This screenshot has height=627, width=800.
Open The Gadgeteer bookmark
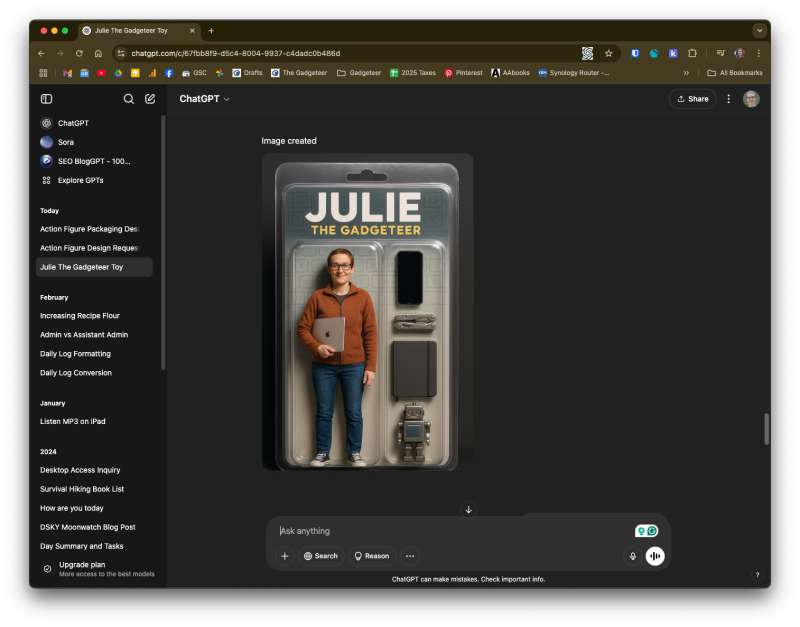tap(299, 73)
